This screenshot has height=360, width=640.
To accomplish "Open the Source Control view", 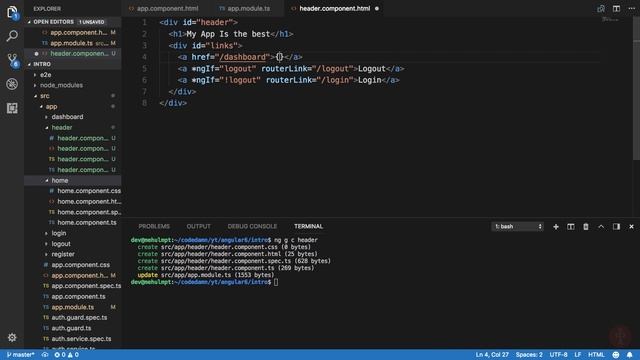I will pyautogui.click(x=12, y=60).
